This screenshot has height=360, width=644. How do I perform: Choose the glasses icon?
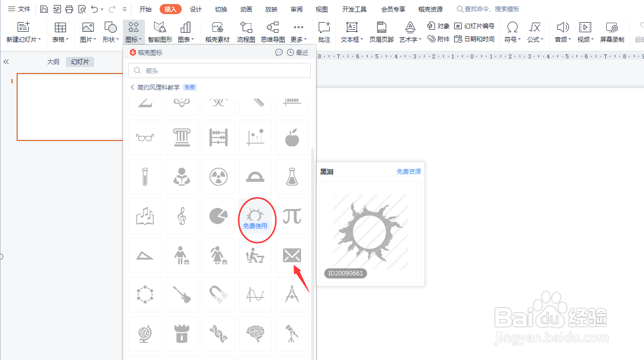click(x=145, y=137)
